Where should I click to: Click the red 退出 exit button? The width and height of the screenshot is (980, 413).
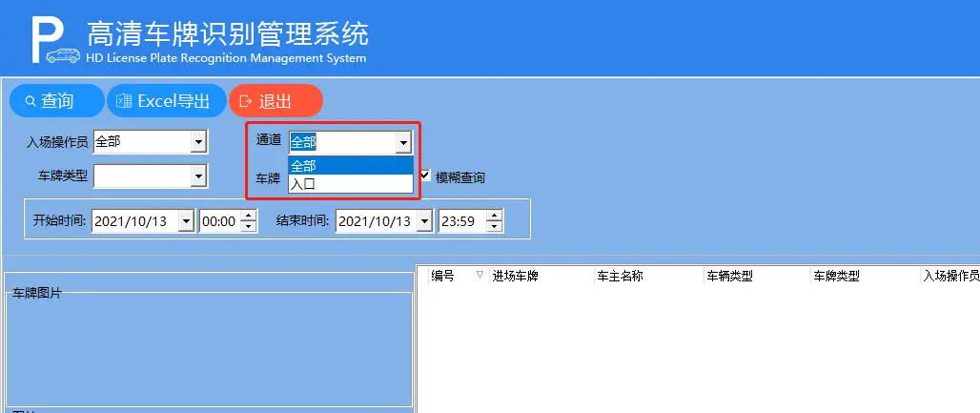(276, 101)
